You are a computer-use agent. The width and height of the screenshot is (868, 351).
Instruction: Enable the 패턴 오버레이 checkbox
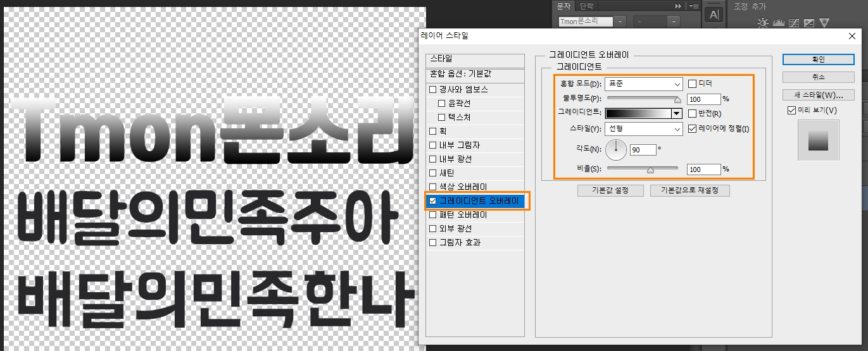click(434, 215)
